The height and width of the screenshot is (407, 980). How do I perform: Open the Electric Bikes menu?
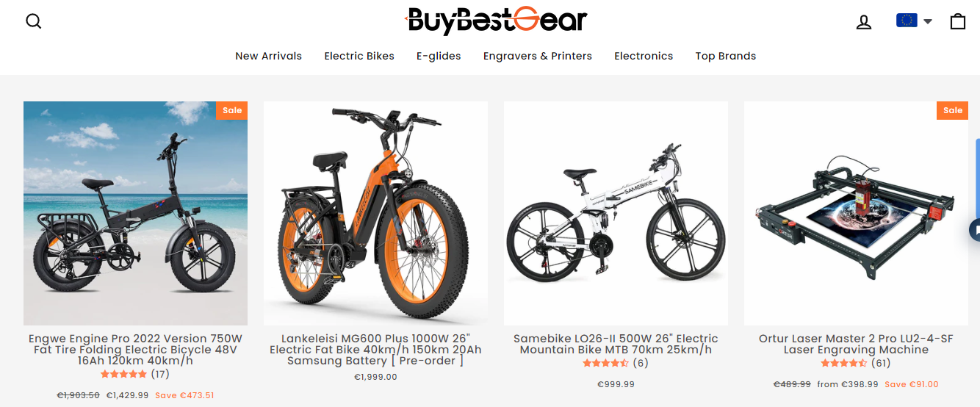tap(359, 56)
